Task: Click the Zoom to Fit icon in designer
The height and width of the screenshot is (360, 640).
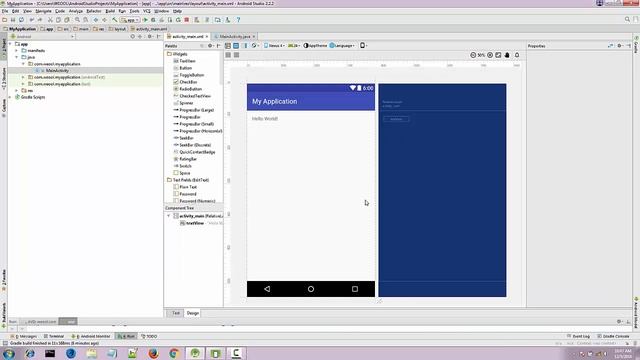Action: [498, 55]
